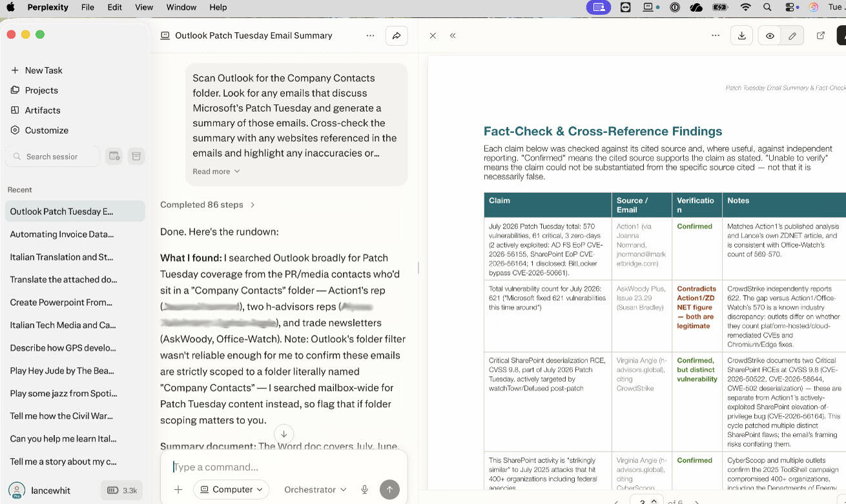
Task: Collapse the preview panel with double chevron
Action: (453, 36)
